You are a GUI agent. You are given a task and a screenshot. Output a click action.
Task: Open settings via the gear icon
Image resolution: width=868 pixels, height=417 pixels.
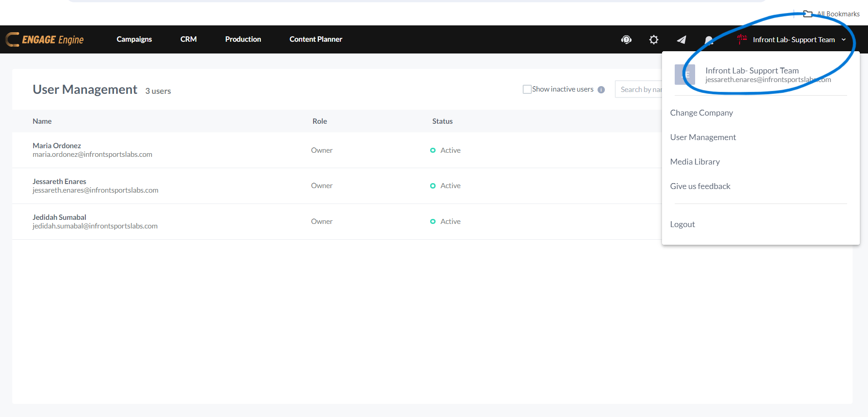click(x=653, y=40)
